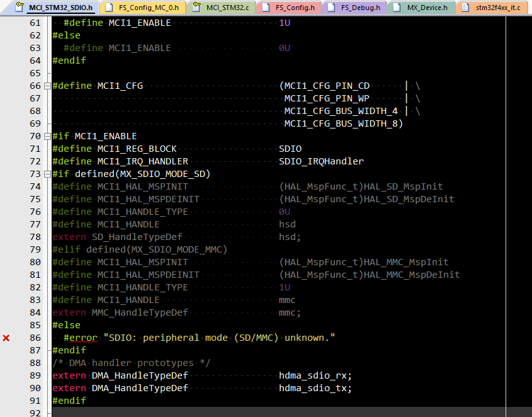The width and height of the screenshot is (532, 417).
Task: Click the hsd; identifier on line 78
Action: (x=290, y=237)
